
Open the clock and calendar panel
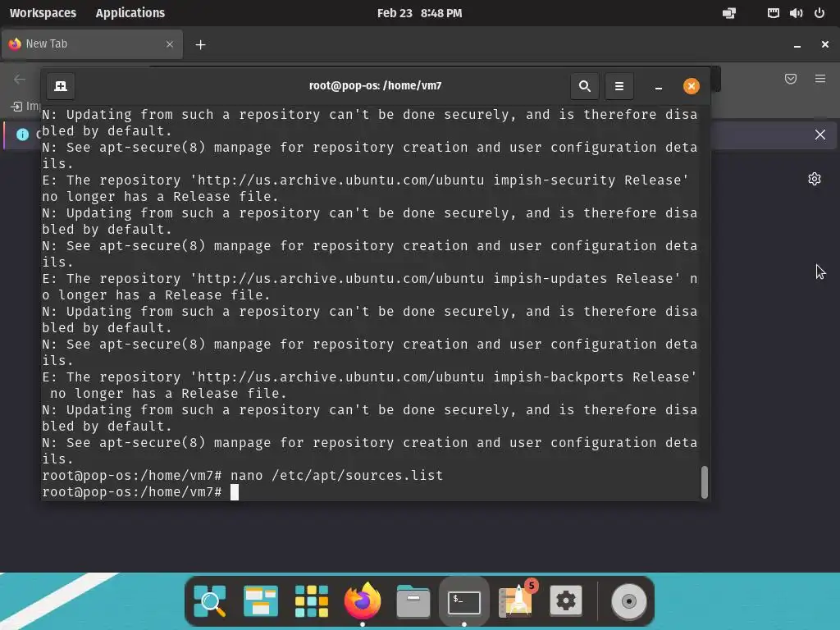point(419,13)
